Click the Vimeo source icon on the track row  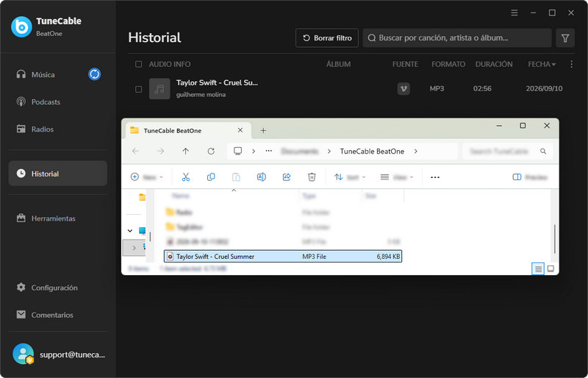404,89
